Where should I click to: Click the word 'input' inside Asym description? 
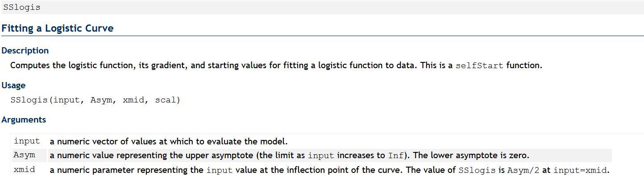(x=321, y=156)
